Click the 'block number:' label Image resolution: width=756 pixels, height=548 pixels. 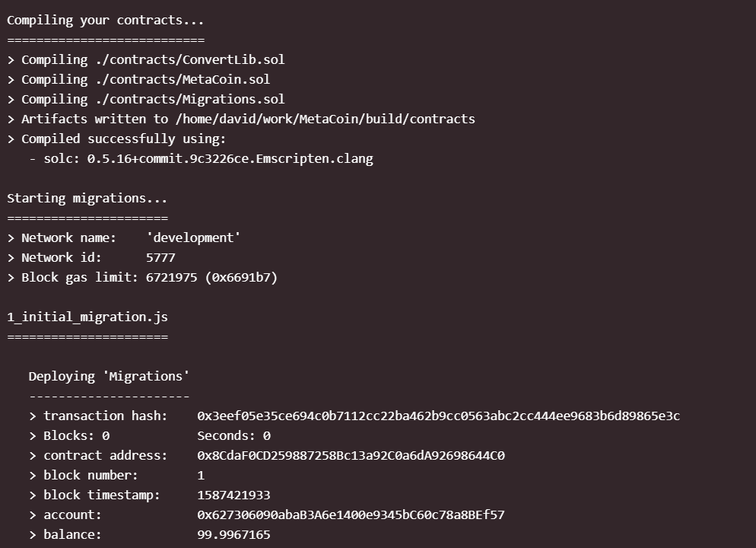pos(91,475)
